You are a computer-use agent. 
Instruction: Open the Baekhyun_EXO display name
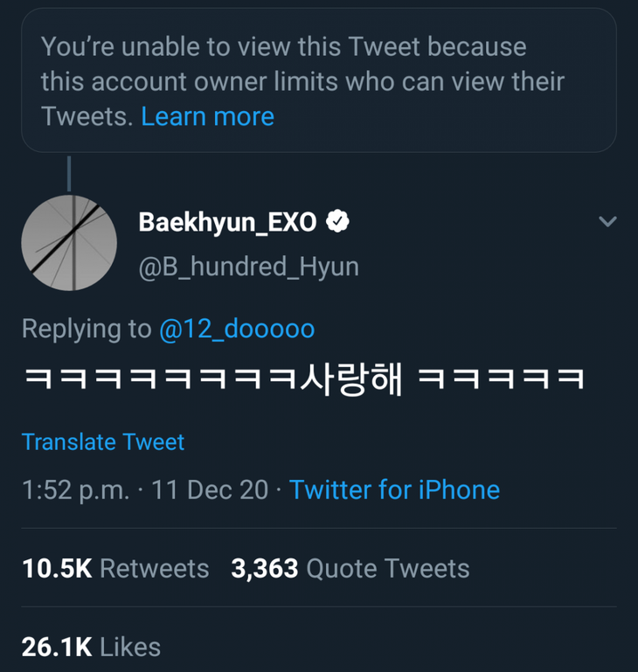tap(227, 223)
